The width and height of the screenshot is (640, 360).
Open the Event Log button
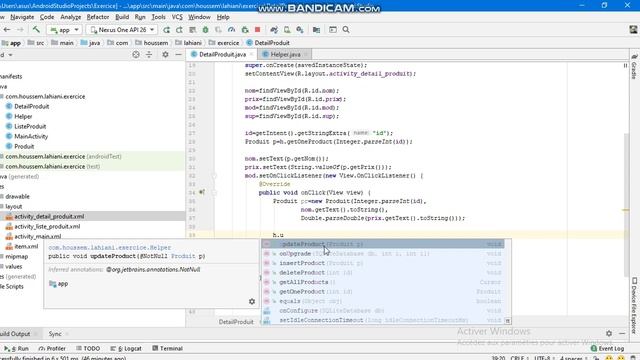(607, 349)
